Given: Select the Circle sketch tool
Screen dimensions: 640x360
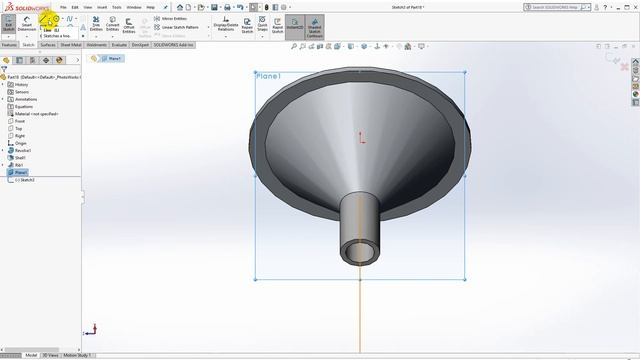Looking at the screenshot, I should click(x=56, y=19).
